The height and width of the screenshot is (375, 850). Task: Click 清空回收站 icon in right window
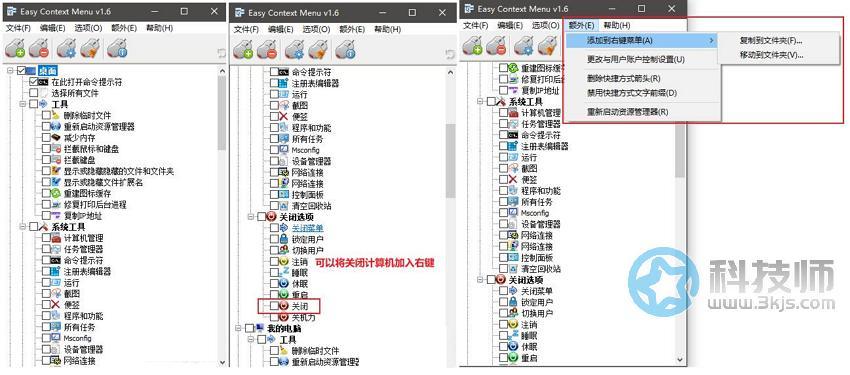(x=514, y=269)
